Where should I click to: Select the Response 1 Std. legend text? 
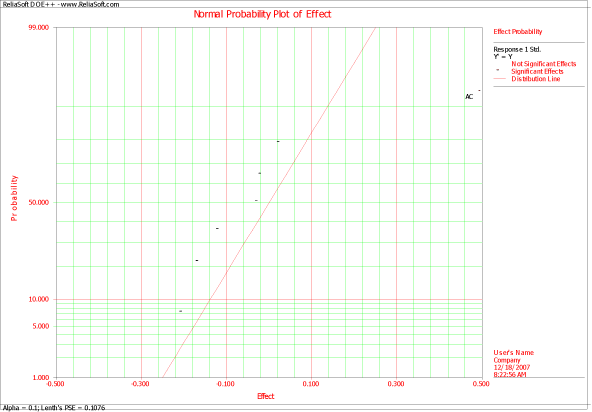tap(517, 49)
